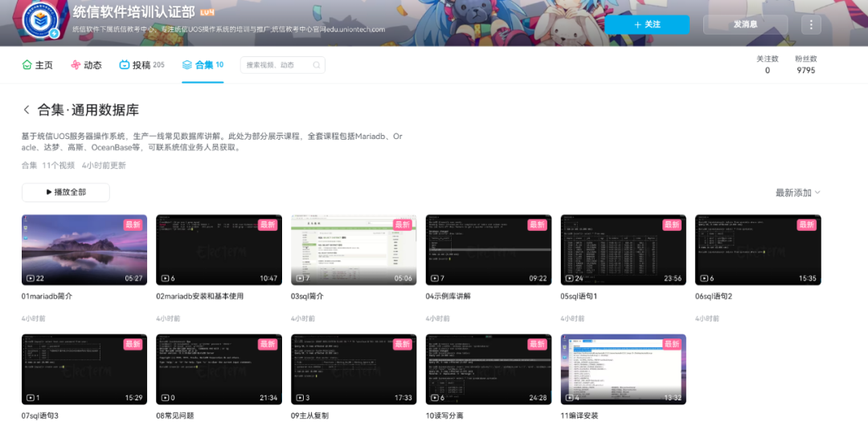Click the search magnifier icon

click(316, 65)
